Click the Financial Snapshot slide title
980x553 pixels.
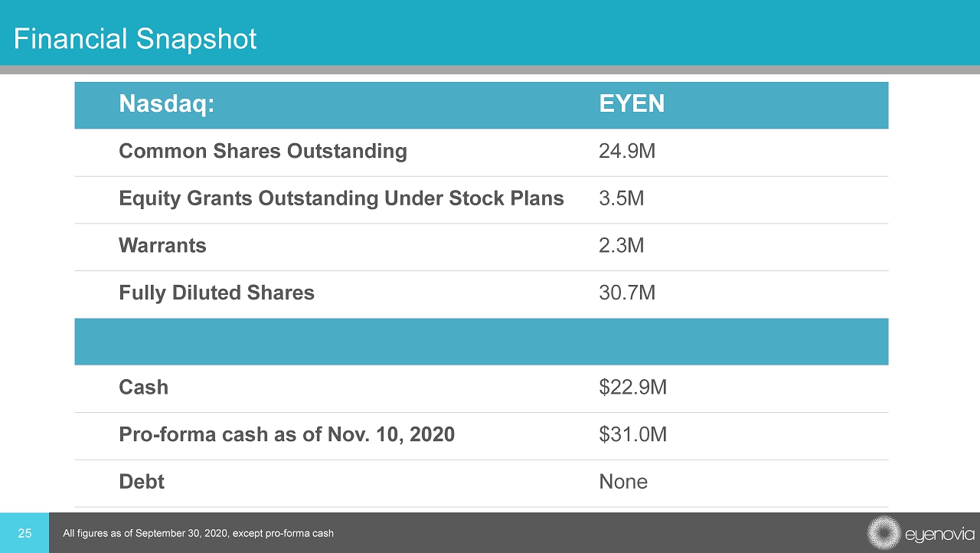click(135, 39)
